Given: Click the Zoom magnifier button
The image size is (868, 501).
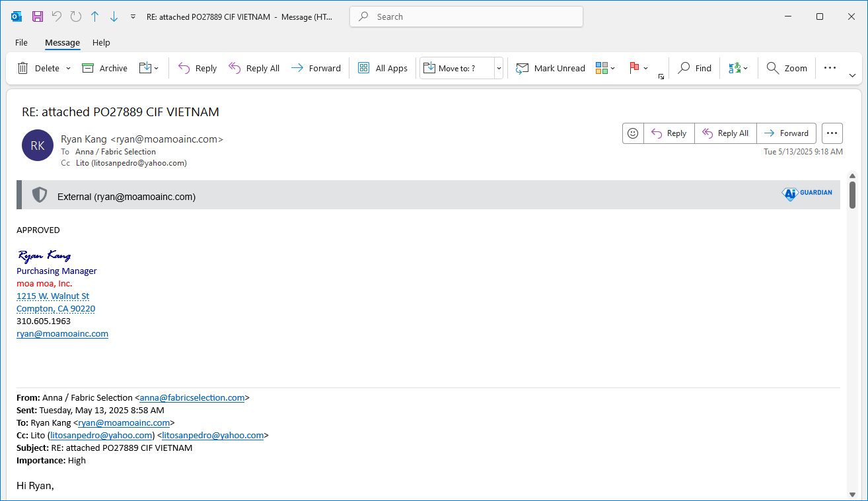Looking at the screenshot, I should pos(787,68).
